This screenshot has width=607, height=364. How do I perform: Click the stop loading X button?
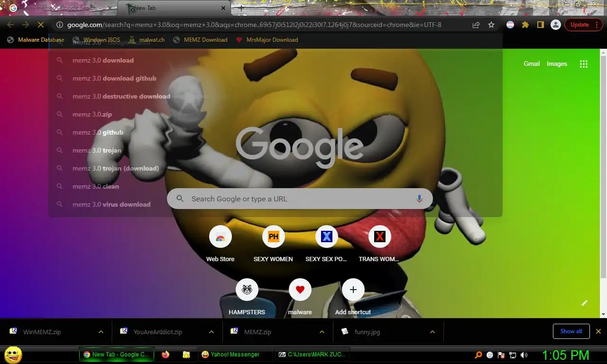41,25
